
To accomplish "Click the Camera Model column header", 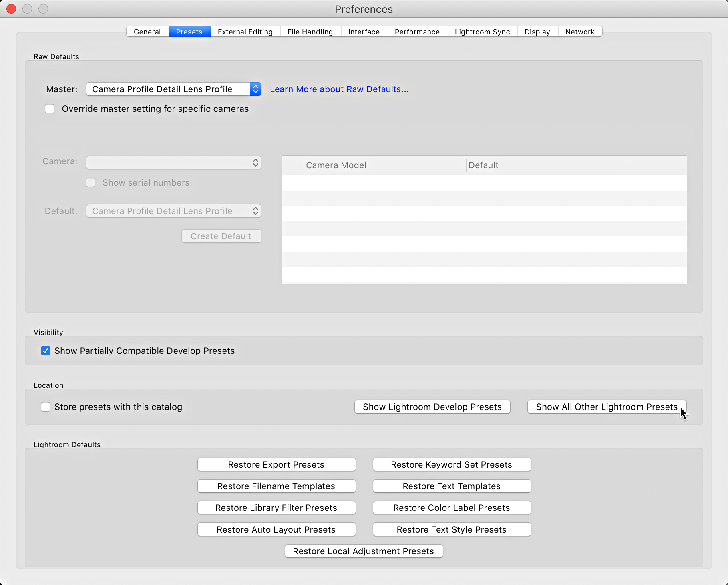I will tap(336, 165).
